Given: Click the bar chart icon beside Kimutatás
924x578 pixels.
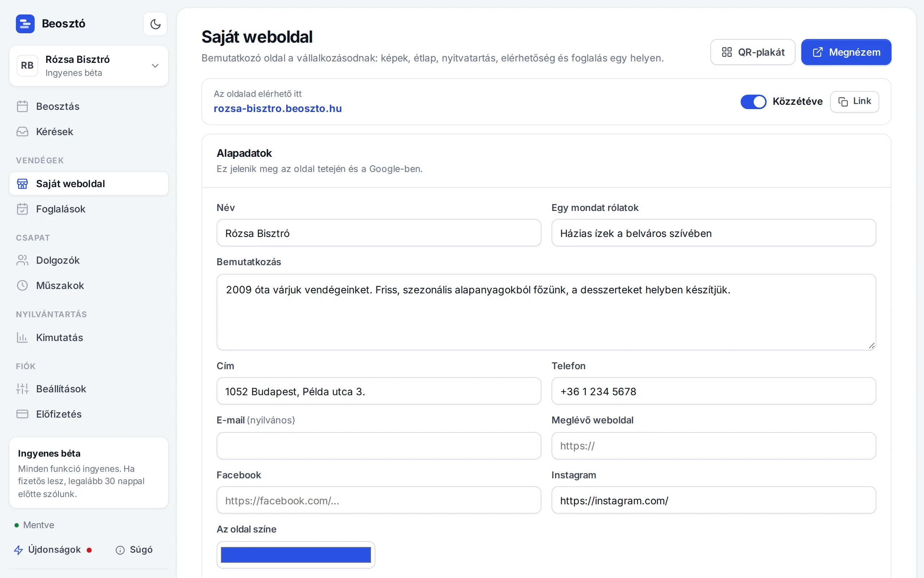Looking at the screenshot, I should [22, 337].
